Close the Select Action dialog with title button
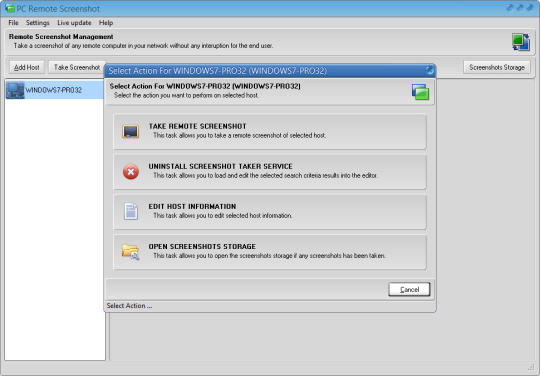 [429, 70]
